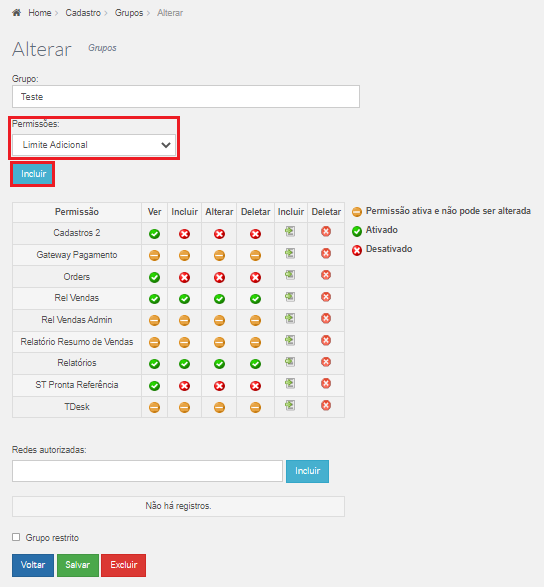Image resolution: width=544 pixels, height=587 pixels.
Task: Click the Incluir icon for Relatórios row
Action: [290, 362]
